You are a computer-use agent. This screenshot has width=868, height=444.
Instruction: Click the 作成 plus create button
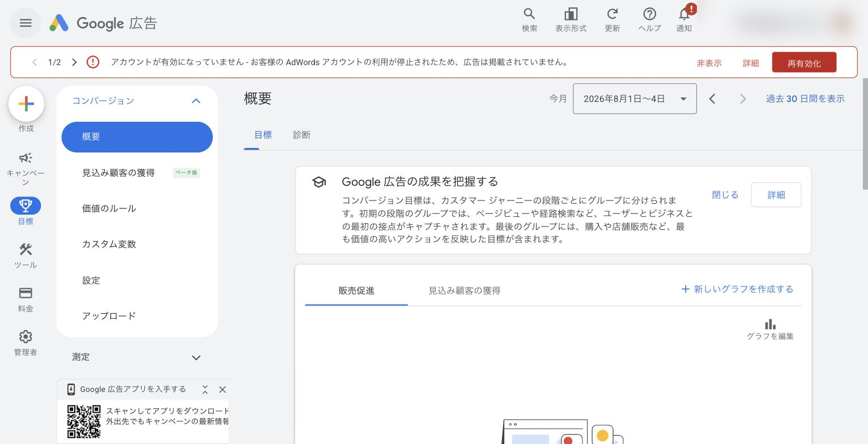point(26,104)
